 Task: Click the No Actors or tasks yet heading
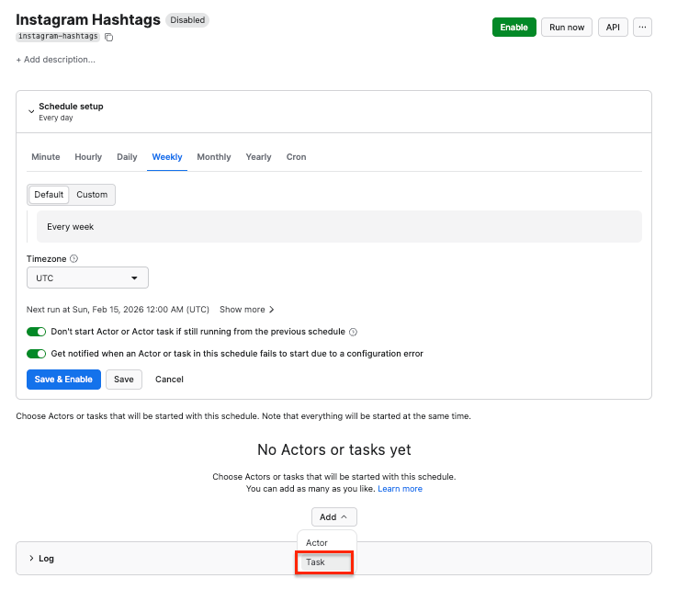(334, 449)
